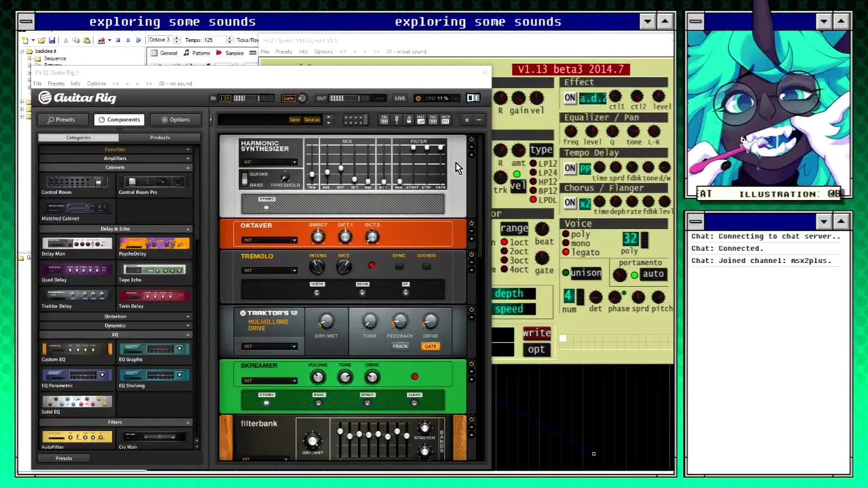Screen dimensions: 868x488
Task: Toggle the LIVE view button
Action: [x=400, y=98]
